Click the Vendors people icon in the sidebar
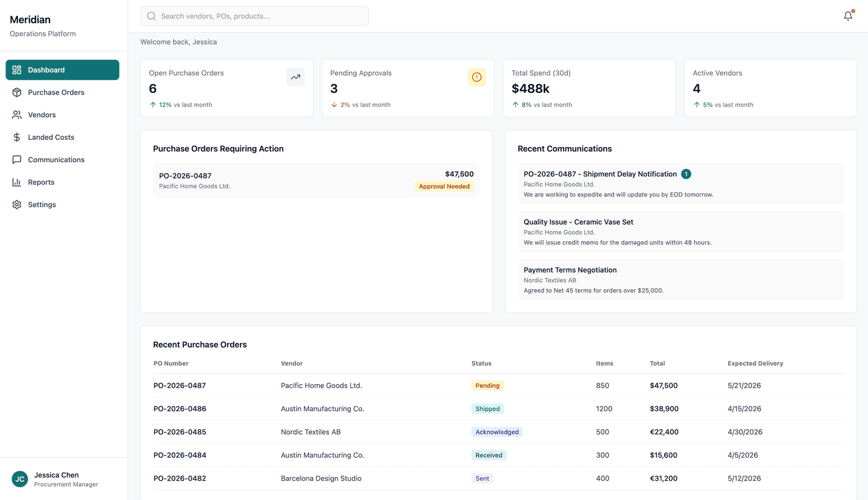 pos(16,115)
